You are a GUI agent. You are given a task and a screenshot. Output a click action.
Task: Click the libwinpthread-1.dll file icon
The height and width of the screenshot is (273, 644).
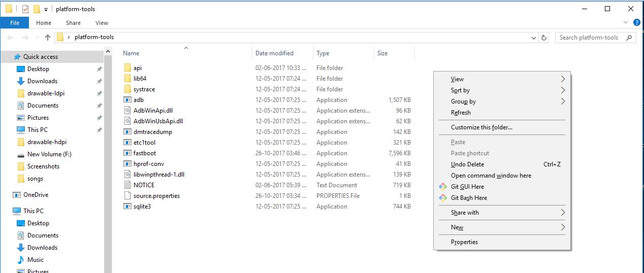point(127,175)
